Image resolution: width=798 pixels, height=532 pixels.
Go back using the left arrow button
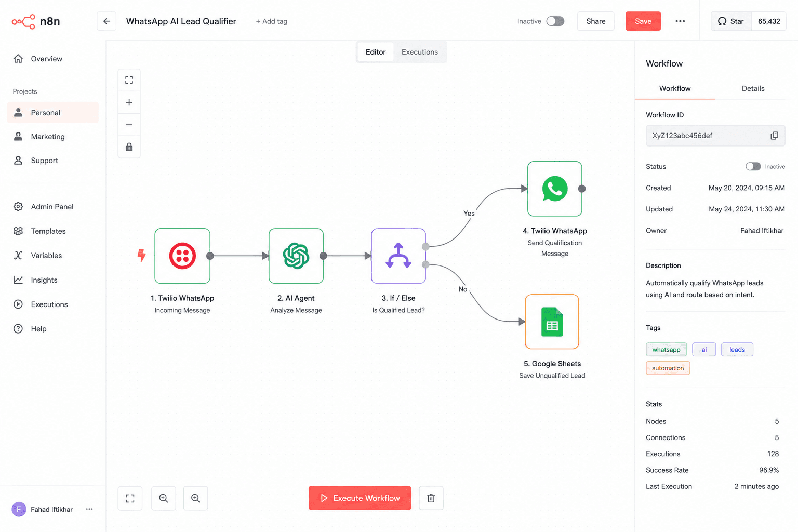point(107,21)
